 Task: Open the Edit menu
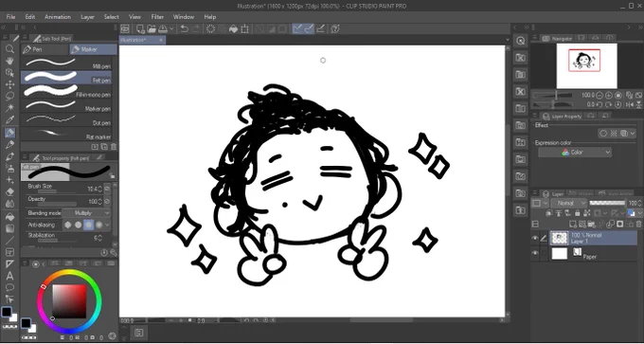click(30, 17)
